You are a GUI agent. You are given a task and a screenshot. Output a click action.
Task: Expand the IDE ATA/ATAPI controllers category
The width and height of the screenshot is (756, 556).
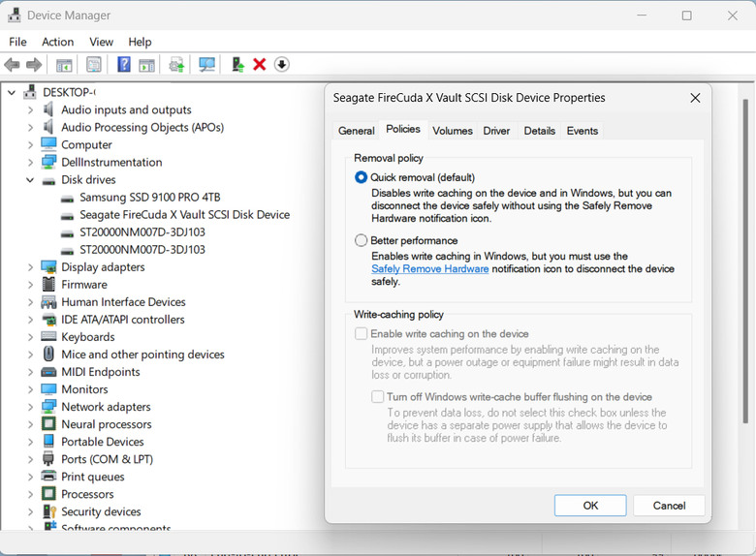[30, 320]
